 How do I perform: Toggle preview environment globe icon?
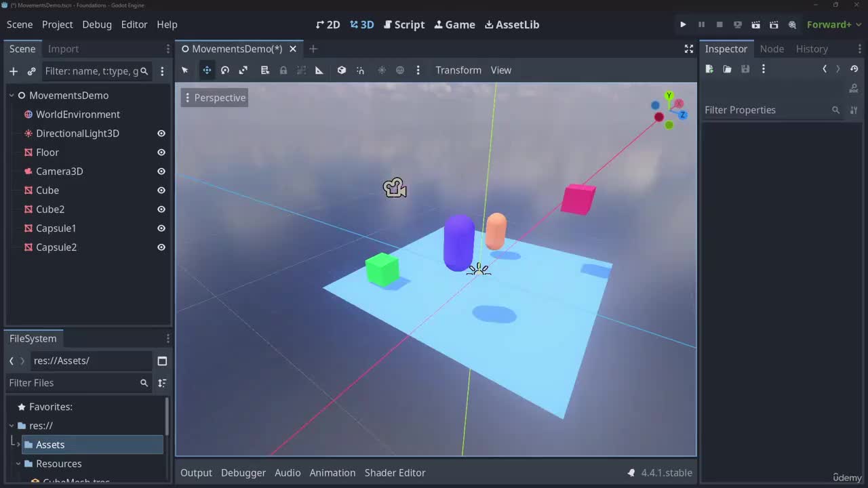400,70
